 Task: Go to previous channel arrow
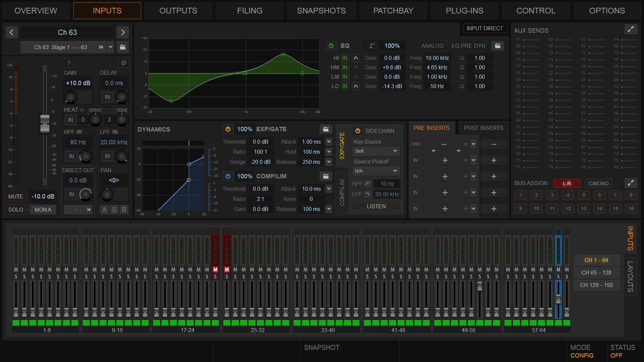[11, 32]
